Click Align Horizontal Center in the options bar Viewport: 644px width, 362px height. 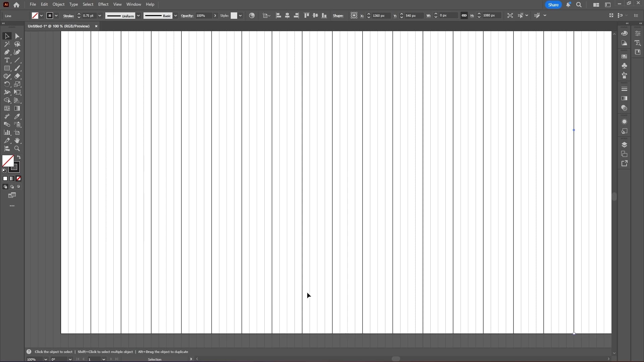(288, 15)
